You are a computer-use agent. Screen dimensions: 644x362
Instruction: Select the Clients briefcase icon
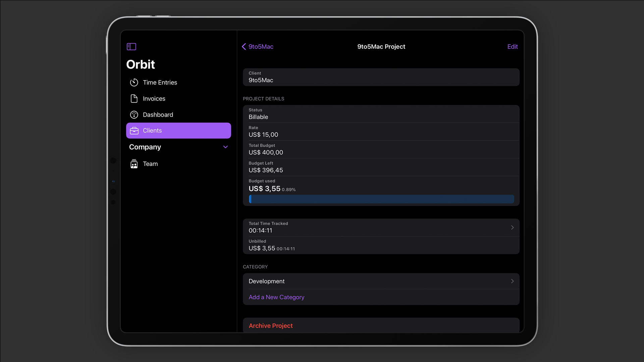pyautogui.click(x=134, y=130)
